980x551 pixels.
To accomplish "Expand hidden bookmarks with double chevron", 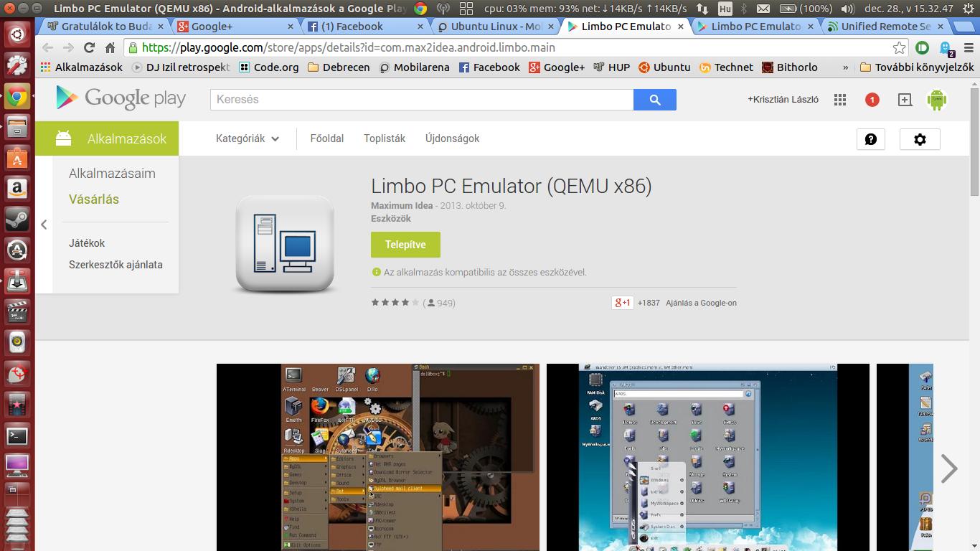I will point(845,67).
